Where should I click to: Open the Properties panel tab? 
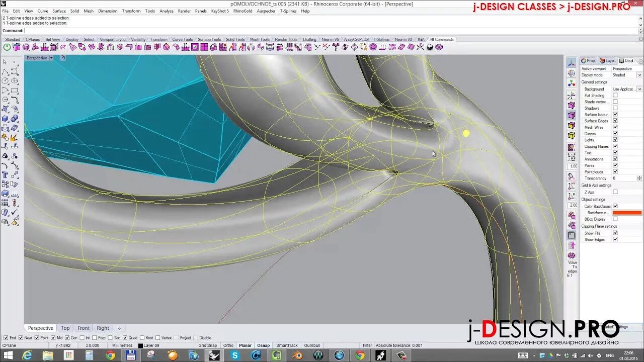(x=589, y=61)
